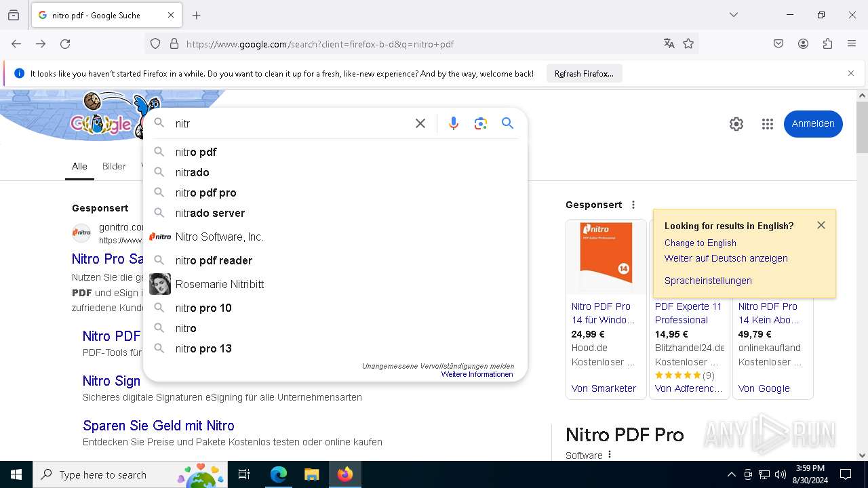Image resolution: width=868 pixels, height=488 pixels.
Task: Open the notification center icon
Action: [x=846, y=474]
